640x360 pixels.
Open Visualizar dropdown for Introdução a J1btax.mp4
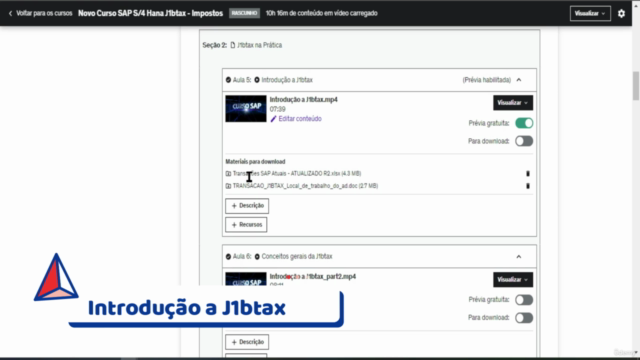pos(513,103)
